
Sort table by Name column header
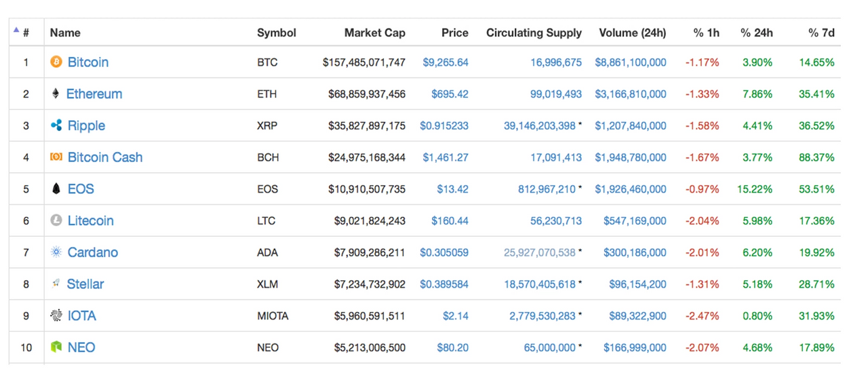point(65,33)
